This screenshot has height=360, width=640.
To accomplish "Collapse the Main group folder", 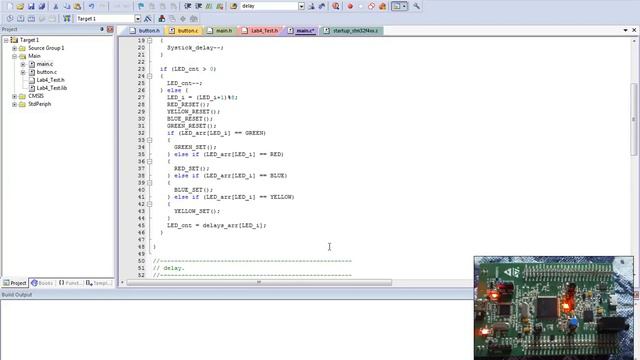I will point(15,56).
